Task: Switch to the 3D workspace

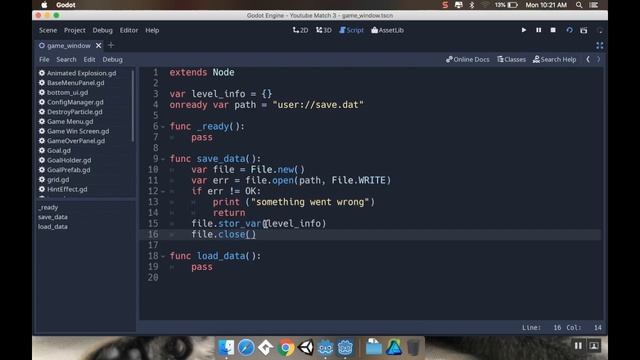Action: click(x=324, y=30)
